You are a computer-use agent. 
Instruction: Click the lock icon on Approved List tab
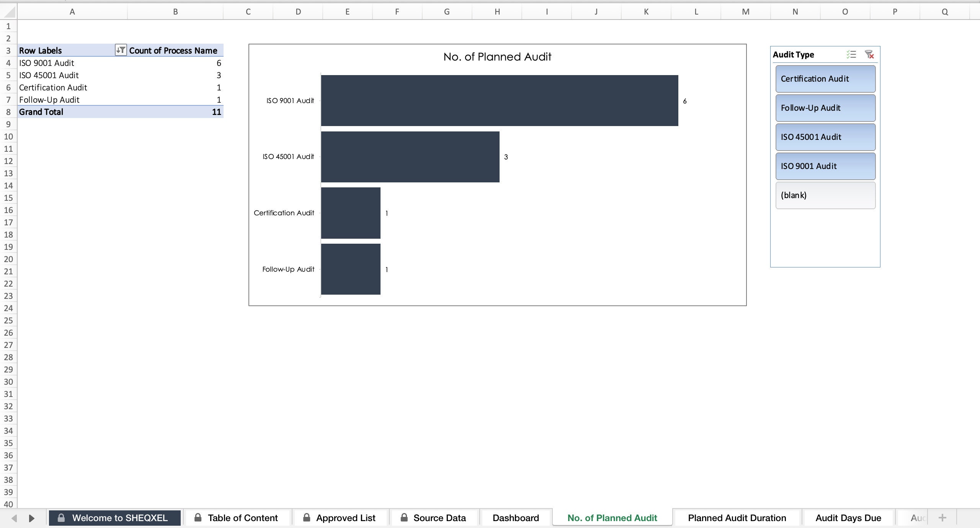coord(307,518)
